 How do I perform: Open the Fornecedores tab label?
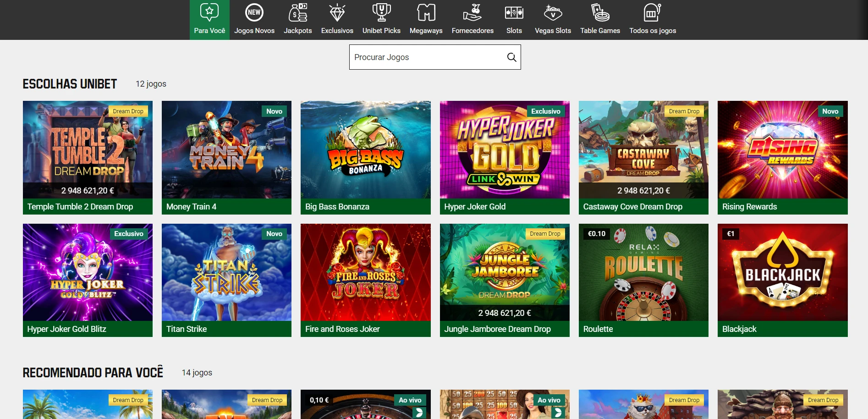point(472,31)
